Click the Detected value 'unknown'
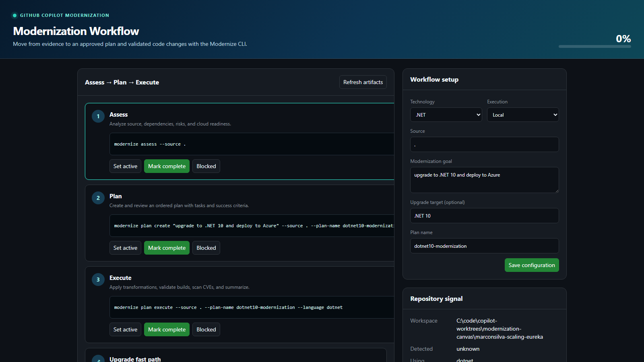This screenshot has width=644, height=362. [468, 349]
